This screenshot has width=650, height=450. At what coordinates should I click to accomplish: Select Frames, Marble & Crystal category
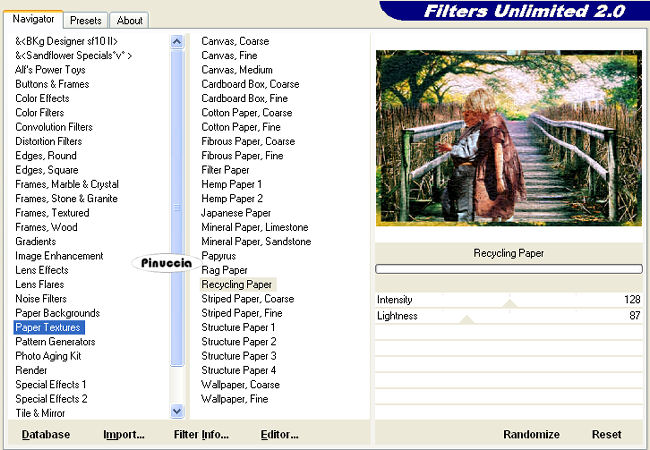67,184
